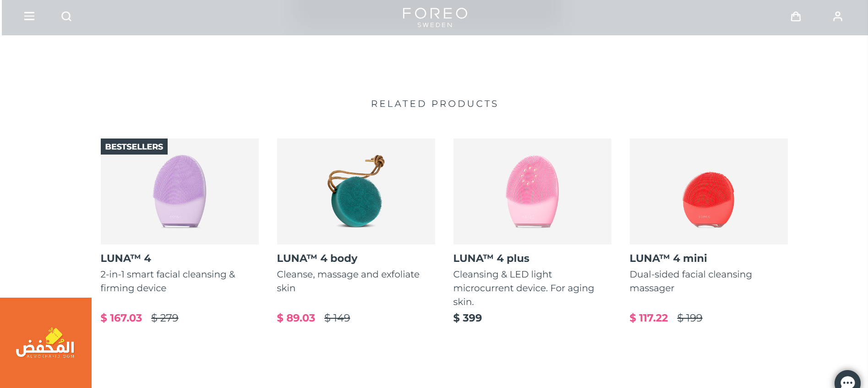Screen dimensions: 868x388
Task: Click the $ 167.03 sale price
Action: [121, 318]
